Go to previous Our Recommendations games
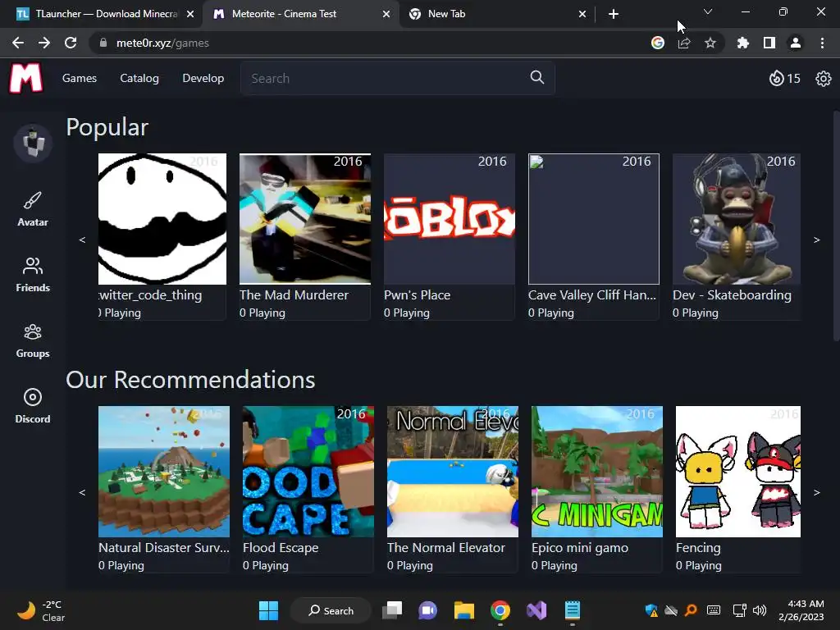The width and height of the screenshot is (840, 630). [x=82, y=492]
